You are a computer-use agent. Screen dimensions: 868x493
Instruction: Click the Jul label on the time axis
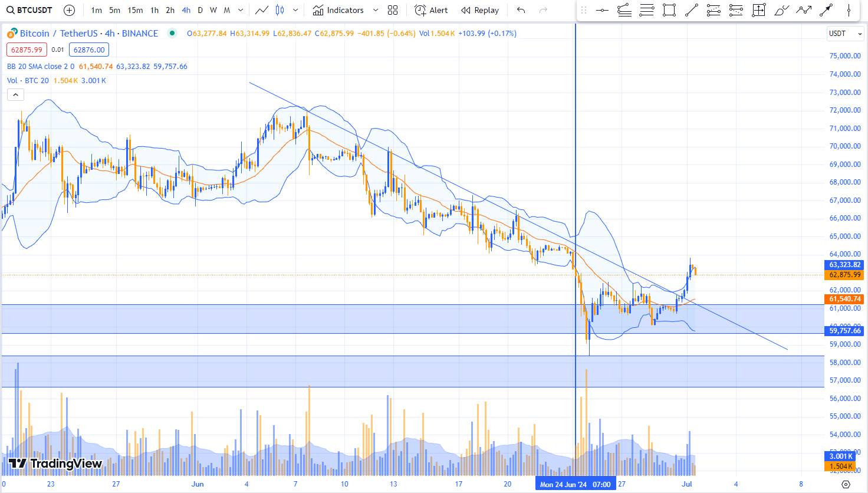pos(687,484)
